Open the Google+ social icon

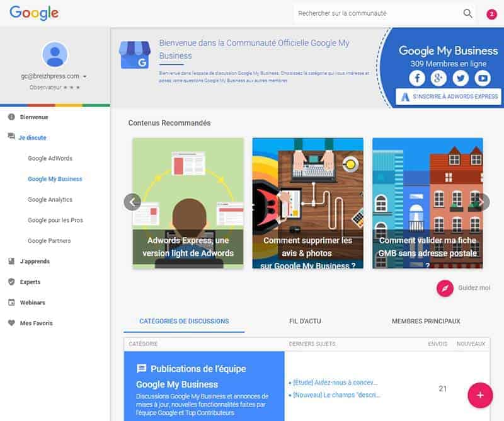click(438, 78)
